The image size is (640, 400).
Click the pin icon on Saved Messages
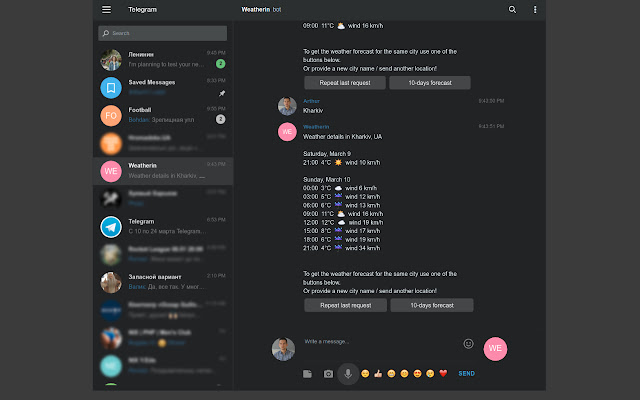(222, 93)
